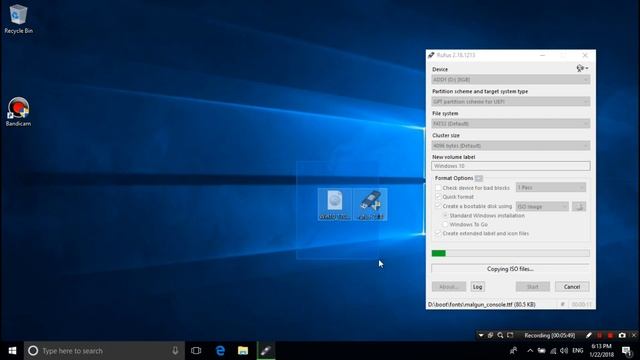The width and height of the screenshot is (640, 360).
Task: Click the disc drive ISO select icon
Action: pos(579,207)
